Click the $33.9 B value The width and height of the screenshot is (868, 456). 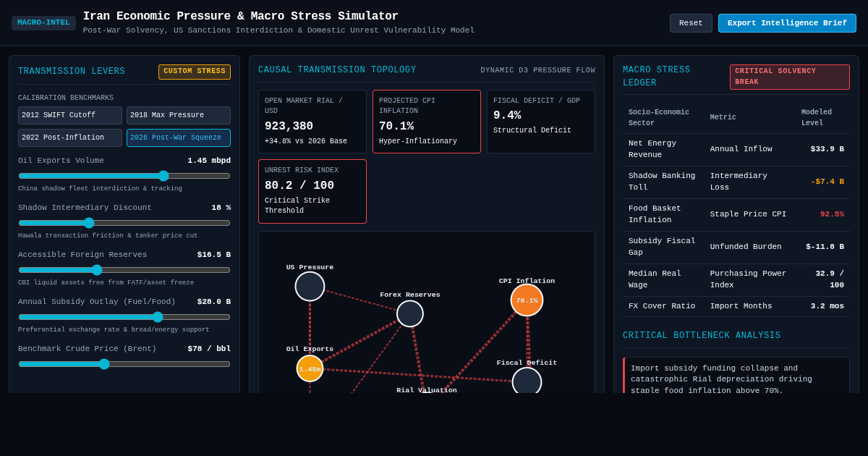pyautogui.click(x=827, y=149)
